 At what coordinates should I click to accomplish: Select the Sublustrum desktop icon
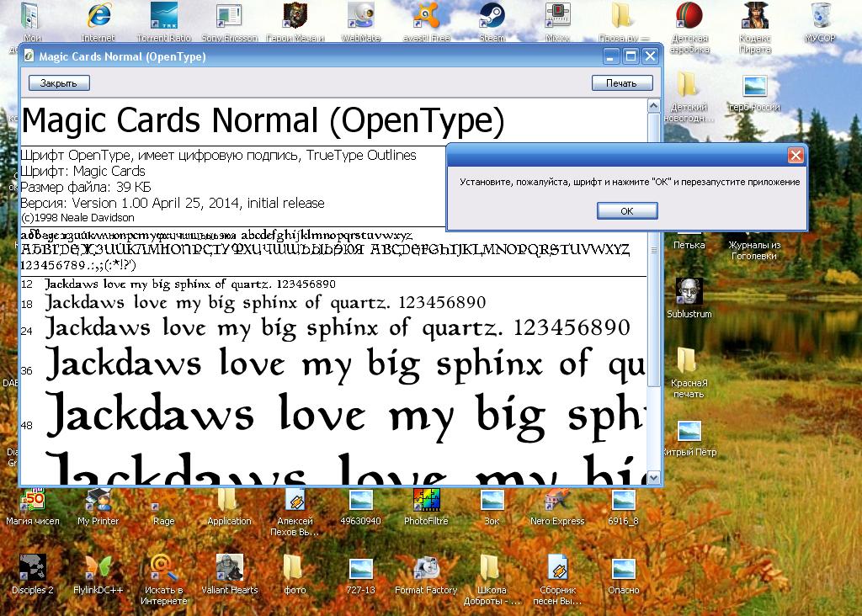(x=689, y=293)
